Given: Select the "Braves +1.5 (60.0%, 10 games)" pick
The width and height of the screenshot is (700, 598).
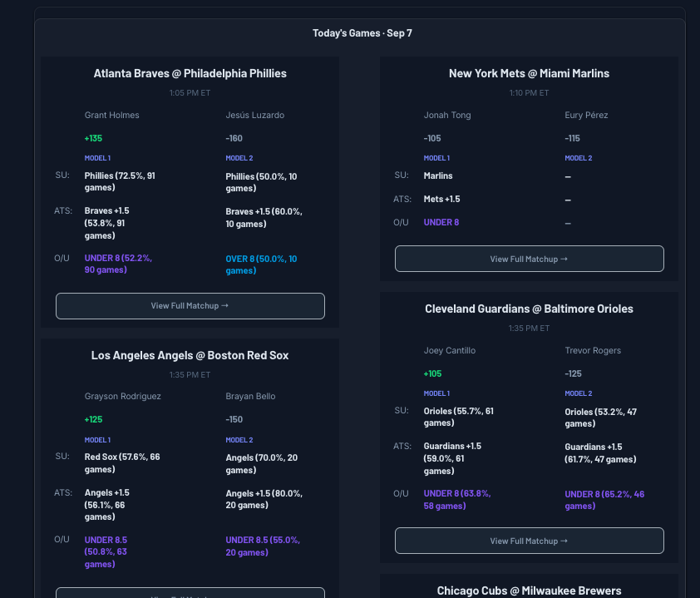Looking at the screenshot, I should 264,218.
